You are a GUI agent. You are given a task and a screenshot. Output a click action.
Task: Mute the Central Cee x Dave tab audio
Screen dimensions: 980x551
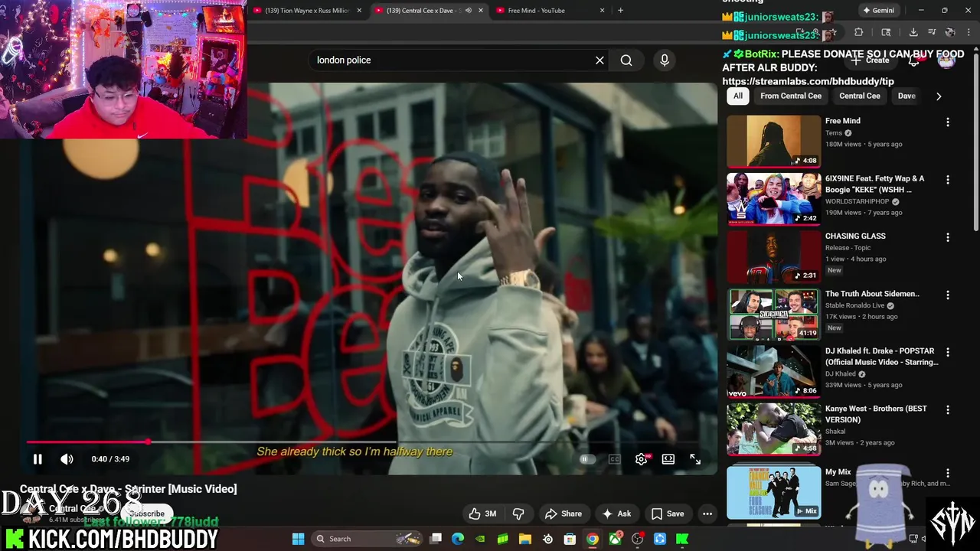pyautogui.click(x=468, y=11)
